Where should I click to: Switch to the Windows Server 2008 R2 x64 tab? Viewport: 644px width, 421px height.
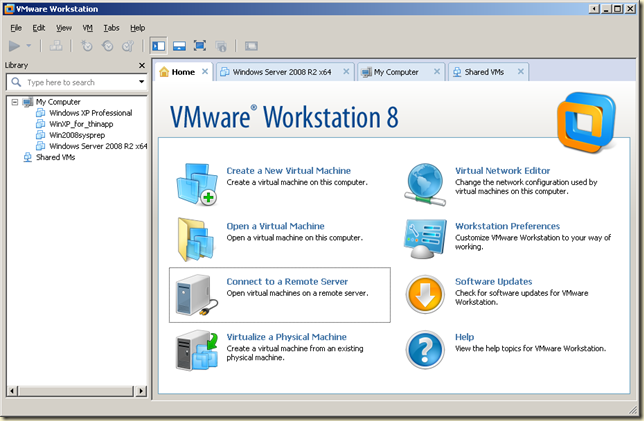click(282, 72)
